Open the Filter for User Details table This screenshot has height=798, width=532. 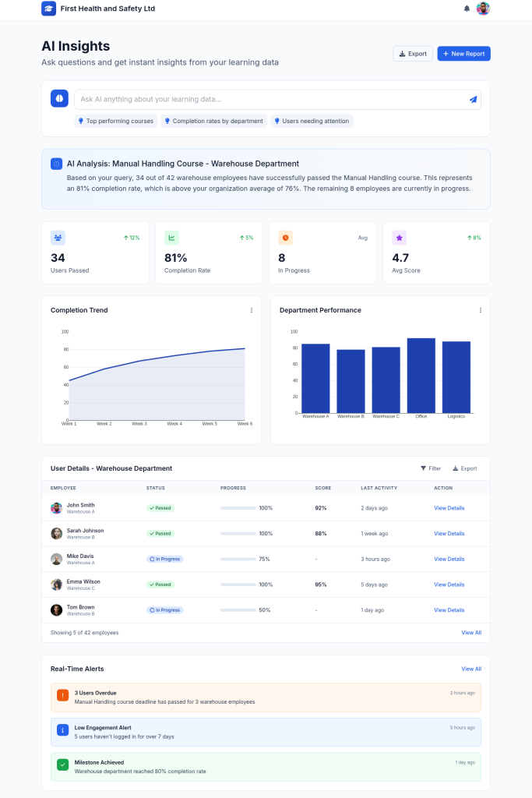[431, 468]
